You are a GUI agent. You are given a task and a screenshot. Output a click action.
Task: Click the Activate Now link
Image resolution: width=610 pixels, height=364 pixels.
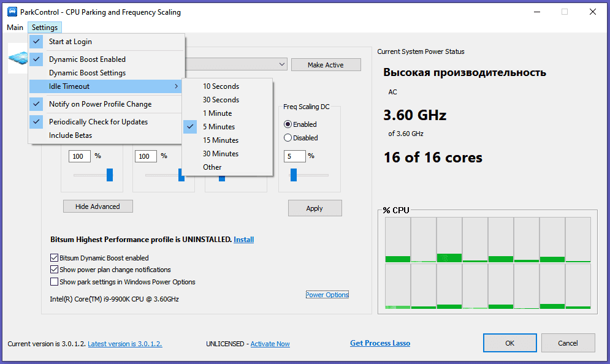(270, 344)
